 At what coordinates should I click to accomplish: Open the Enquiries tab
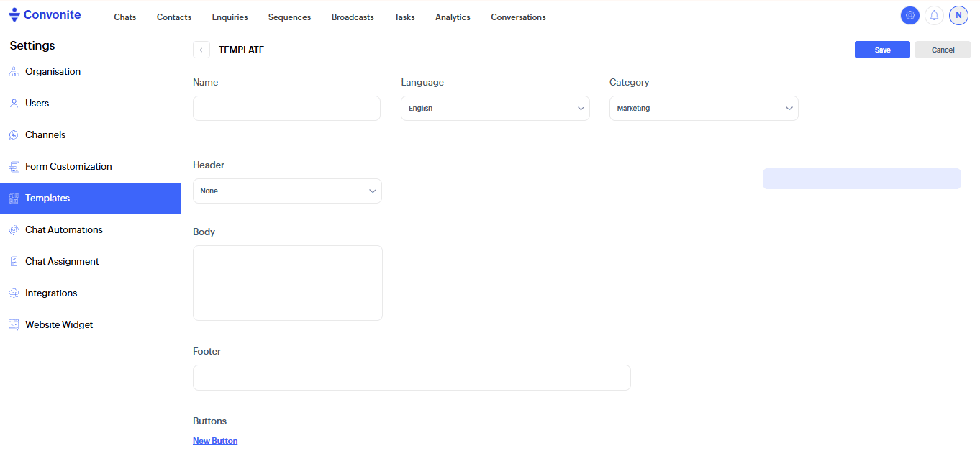pos(230,17)
